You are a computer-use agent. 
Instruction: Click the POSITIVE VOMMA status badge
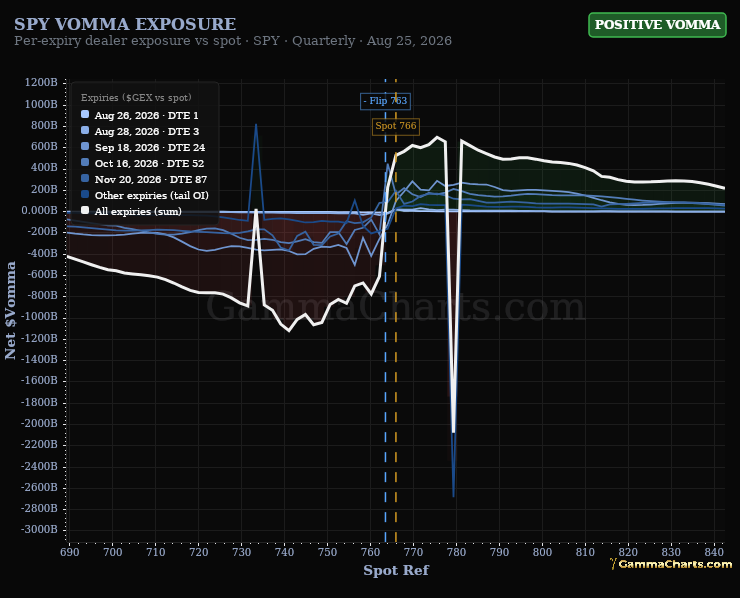[x=657, y=25]
